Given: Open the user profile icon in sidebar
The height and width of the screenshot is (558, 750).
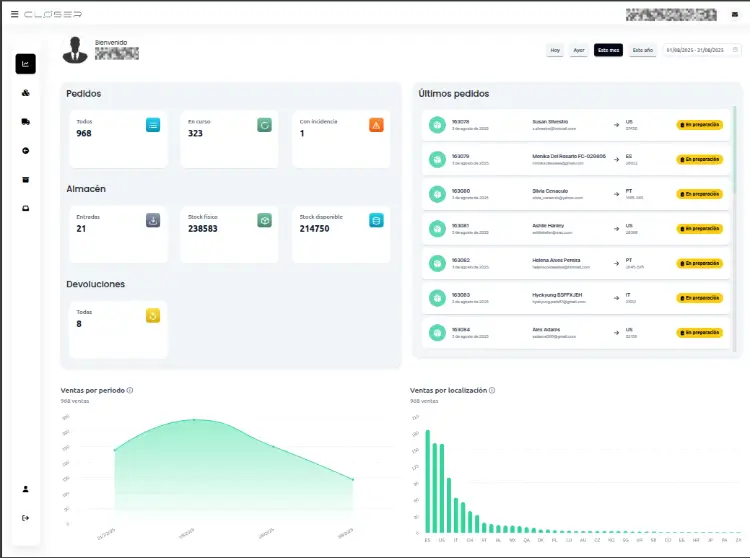Looking at the screenshot, I should pos(25,489).
